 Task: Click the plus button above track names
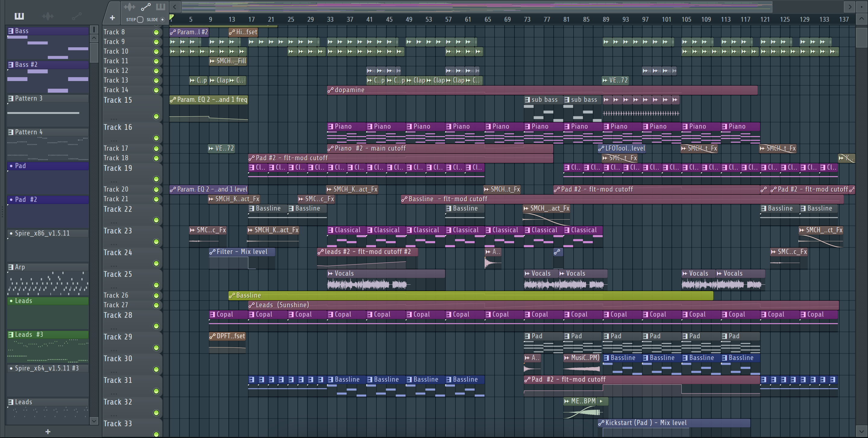(112, 18)
